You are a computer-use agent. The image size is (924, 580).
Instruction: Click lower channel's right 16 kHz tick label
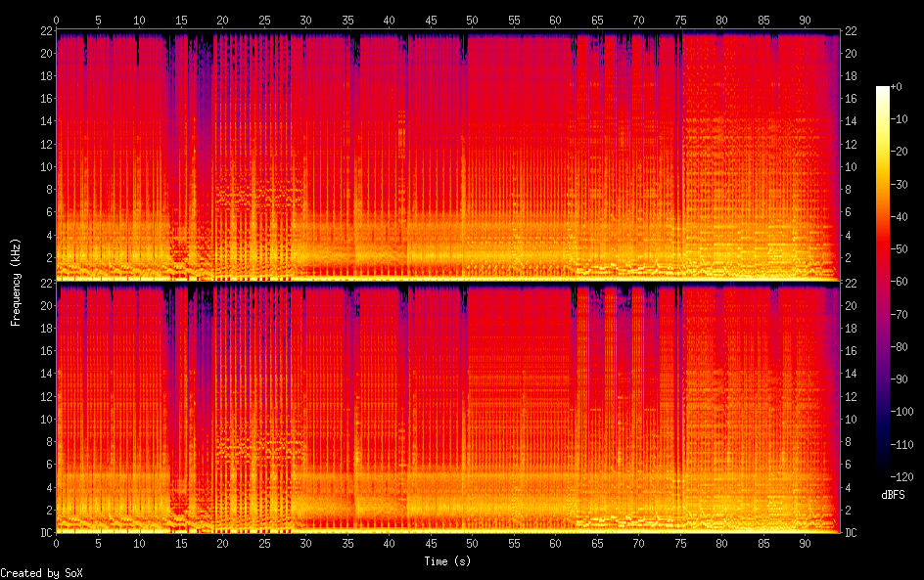pos(852,351)
